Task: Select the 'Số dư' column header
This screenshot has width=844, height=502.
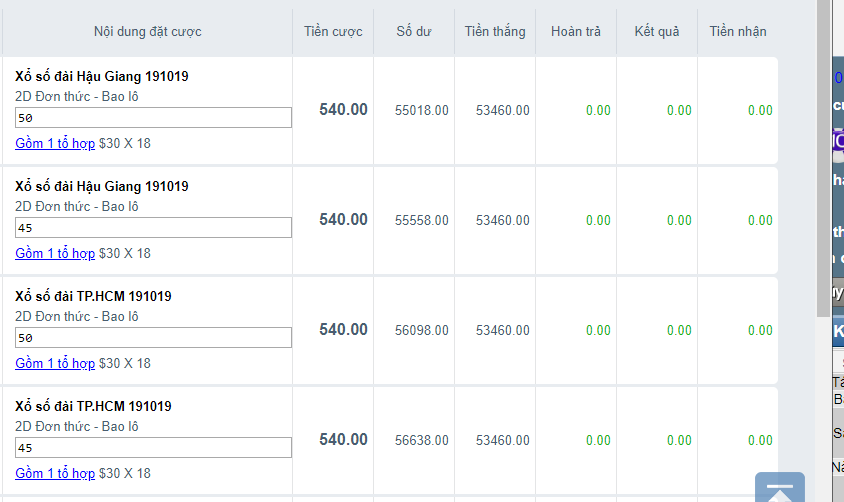Action: [x=414, y=32]
